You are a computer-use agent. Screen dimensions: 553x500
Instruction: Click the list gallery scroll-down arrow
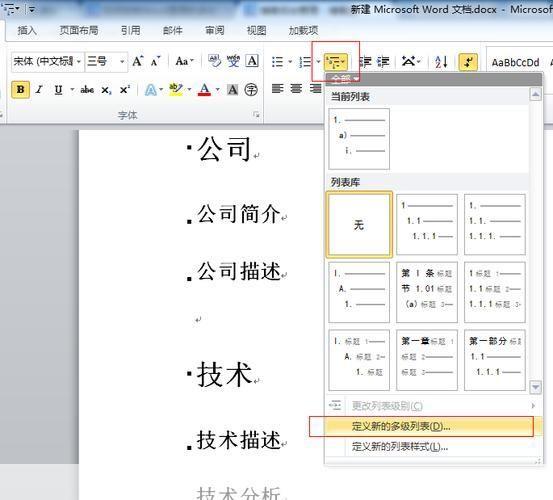pyautogui.click(x=535, y=387)
